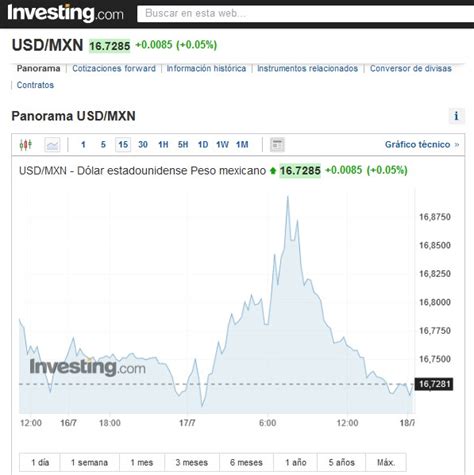Click the Investing.com logo in header

(65, 13)
